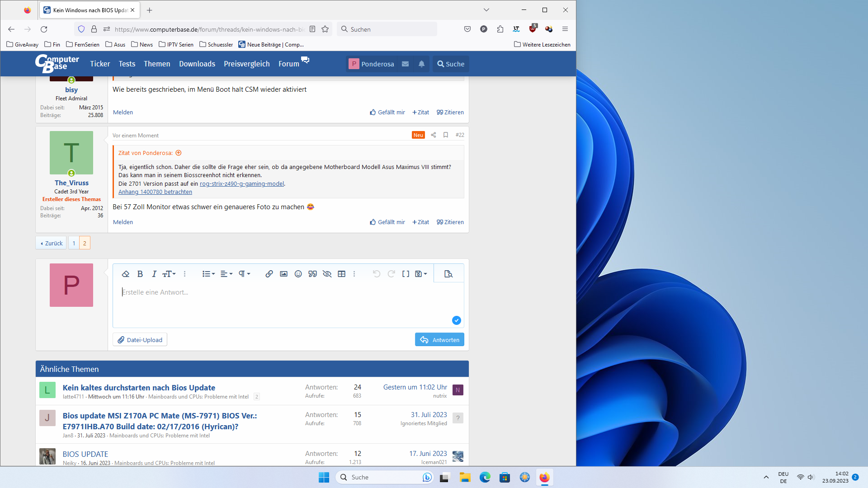868x488 pixels.
Task: Open 'Kein kaltes durchstarten nach Bios Update' thread
Action: tap(139, 387)
